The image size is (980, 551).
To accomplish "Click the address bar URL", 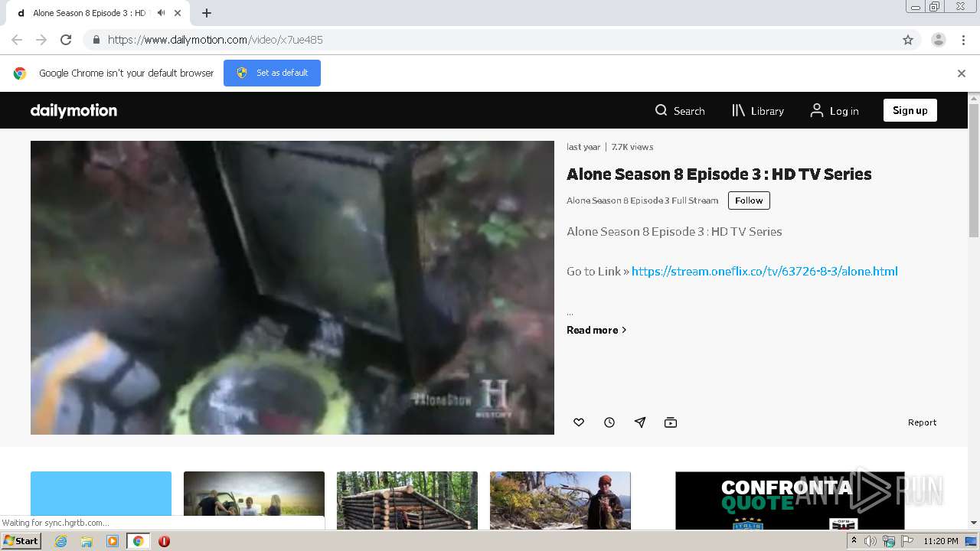I will click(215, 40).
